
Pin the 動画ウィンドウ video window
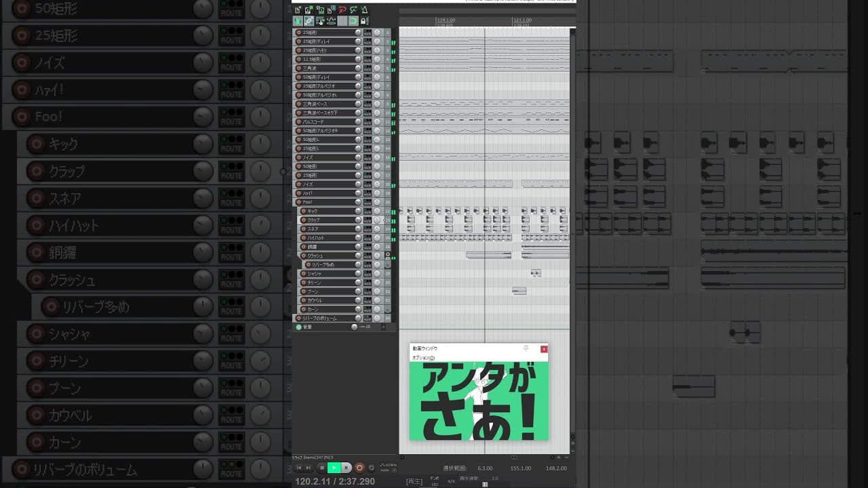[x=526, y=348]
